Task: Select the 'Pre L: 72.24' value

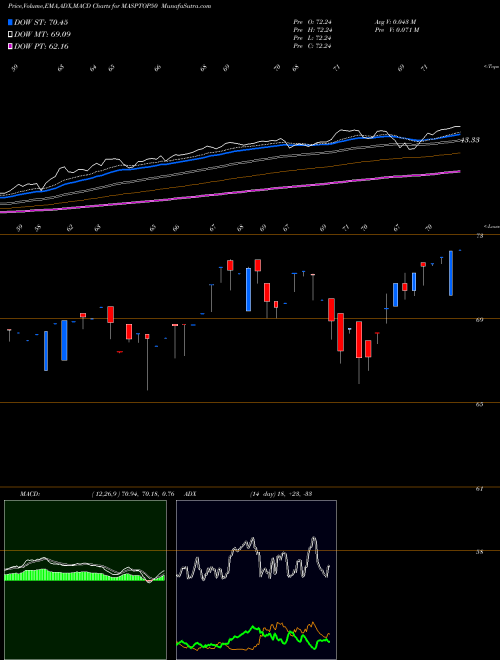Action: tap(313, 38)
